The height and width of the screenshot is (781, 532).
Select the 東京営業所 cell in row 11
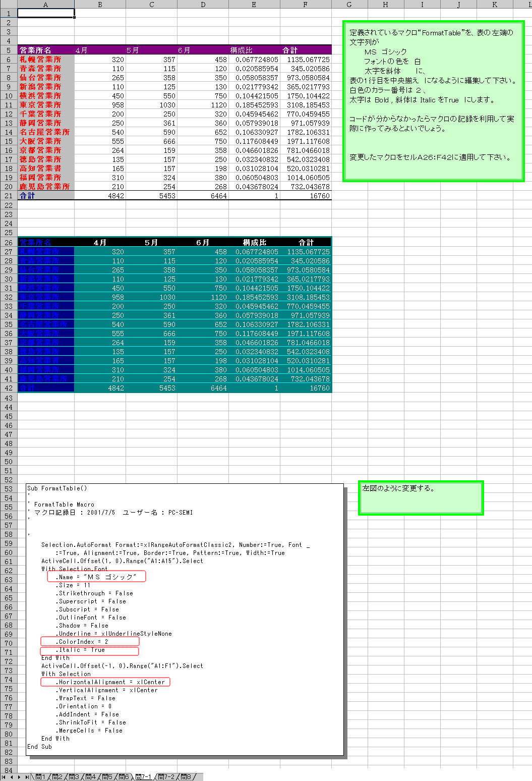coord(46,104)
